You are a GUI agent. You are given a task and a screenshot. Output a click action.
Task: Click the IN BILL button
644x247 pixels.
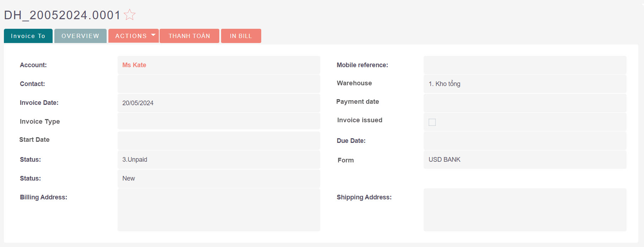(x=241, y=36)
